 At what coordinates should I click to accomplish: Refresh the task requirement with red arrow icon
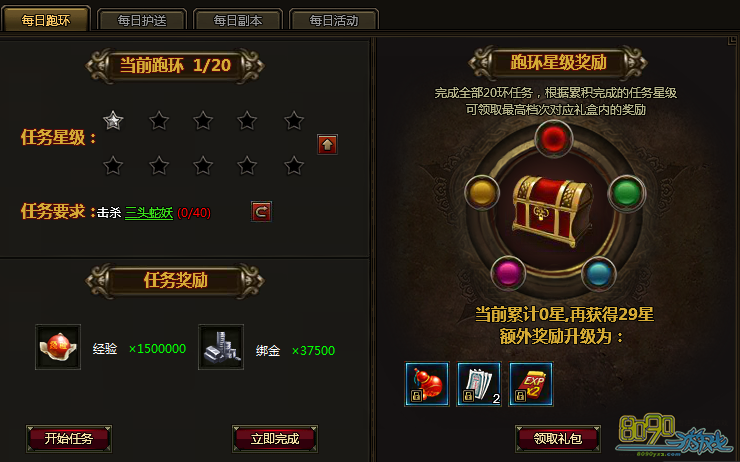click(x=261, y=211)
